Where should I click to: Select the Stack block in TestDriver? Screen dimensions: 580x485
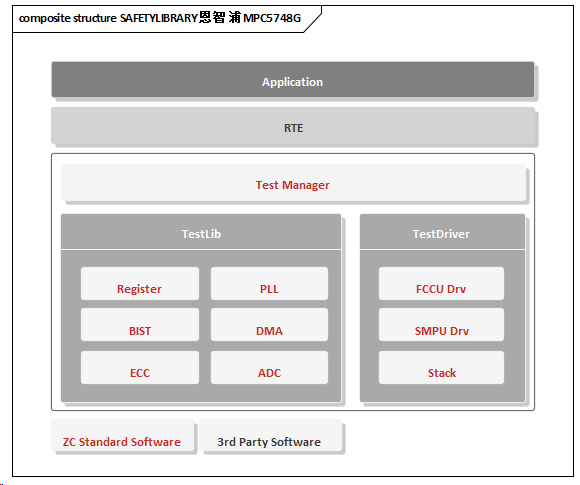441,367
